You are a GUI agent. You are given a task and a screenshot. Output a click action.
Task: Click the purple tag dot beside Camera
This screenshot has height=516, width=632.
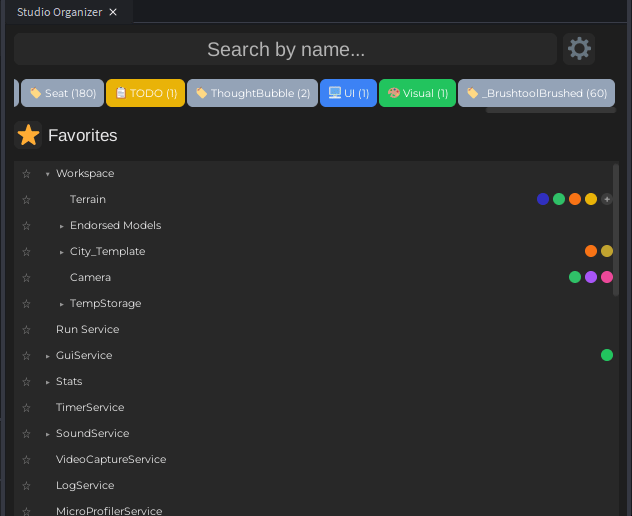click(x=591, y=277)
